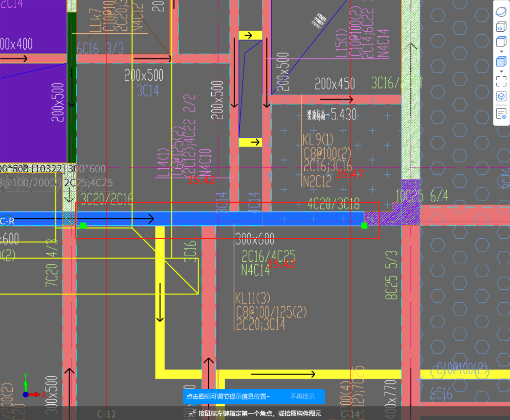This screenshot has width=510, height=420.
Task: Click the dashed box local 3D icon
Action: (501, 96)
